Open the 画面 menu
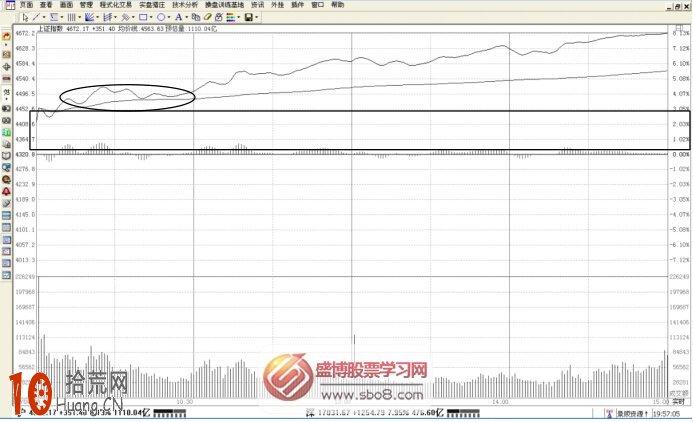This screenshot has width=693, height=422. [66, 5]
